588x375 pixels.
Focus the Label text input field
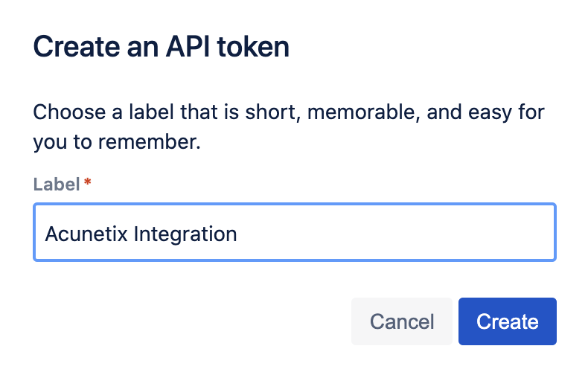(x=295, y=232)
